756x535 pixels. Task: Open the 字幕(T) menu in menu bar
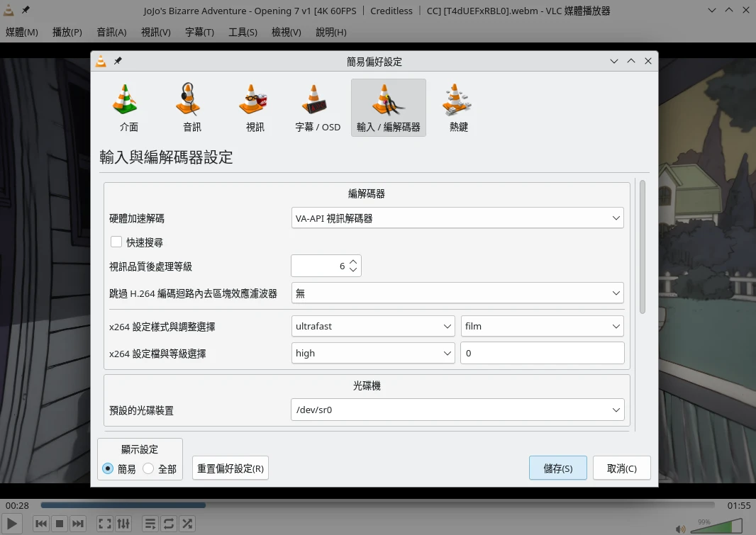click(x=199, y=32)
